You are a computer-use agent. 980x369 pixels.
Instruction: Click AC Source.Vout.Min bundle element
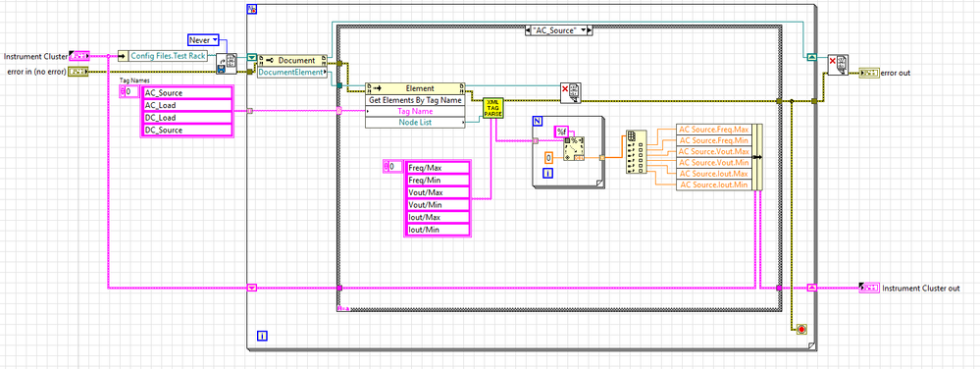point(713,163)
